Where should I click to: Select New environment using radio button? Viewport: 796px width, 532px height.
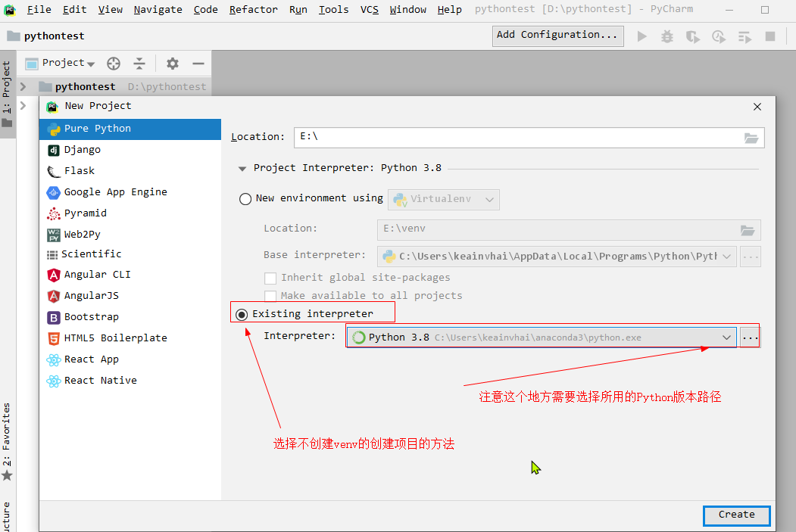245,199
